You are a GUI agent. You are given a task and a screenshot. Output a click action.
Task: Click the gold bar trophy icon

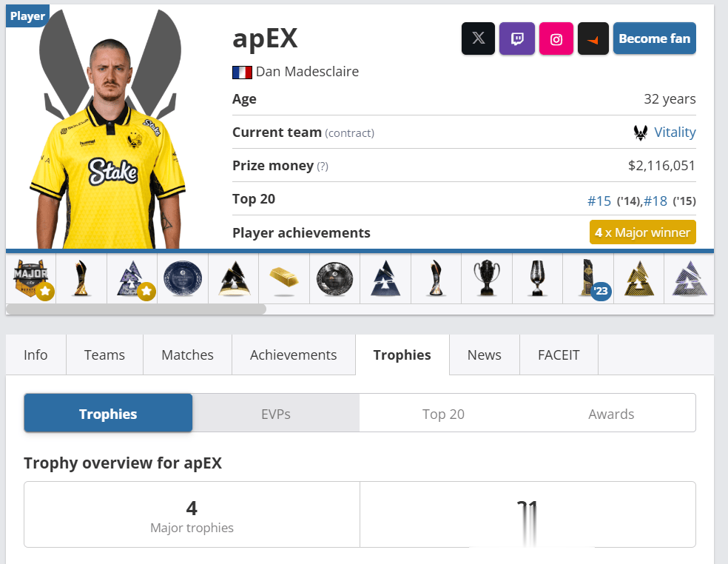tap(284, 279)
